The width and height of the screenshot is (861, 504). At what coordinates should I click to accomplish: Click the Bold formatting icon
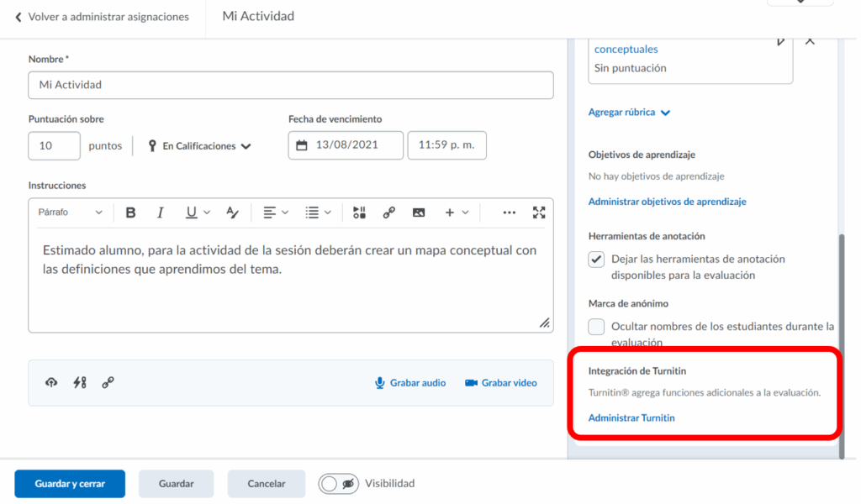[130, 213]
